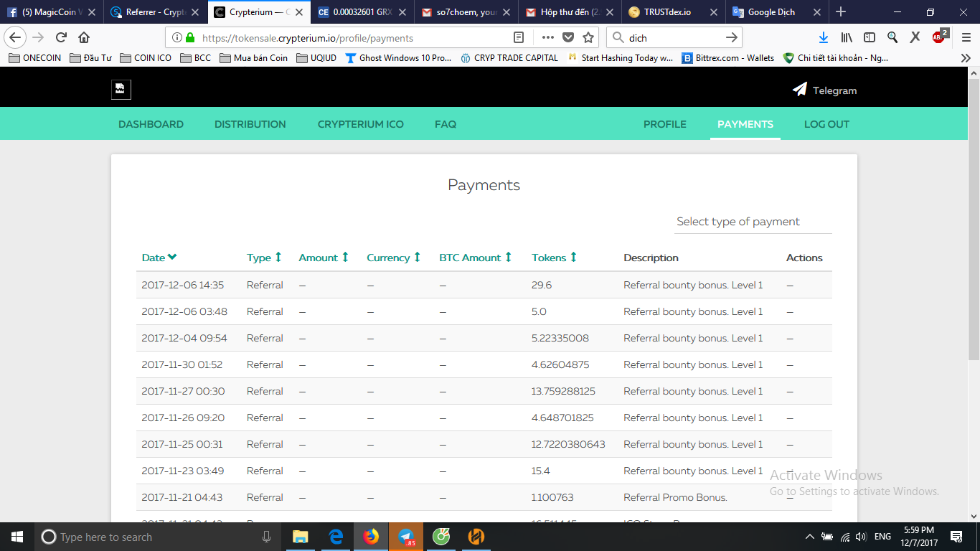
Task: Submit the search with the arrow button
Action: point(731,38)
